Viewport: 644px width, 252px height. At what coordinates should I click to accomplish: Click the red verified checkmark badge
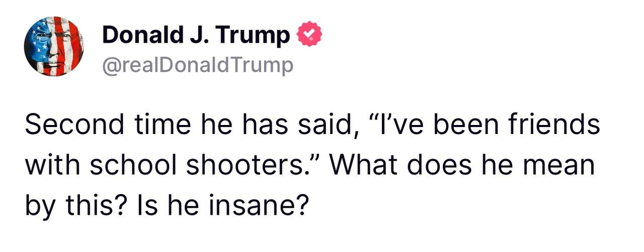(311, 35)
